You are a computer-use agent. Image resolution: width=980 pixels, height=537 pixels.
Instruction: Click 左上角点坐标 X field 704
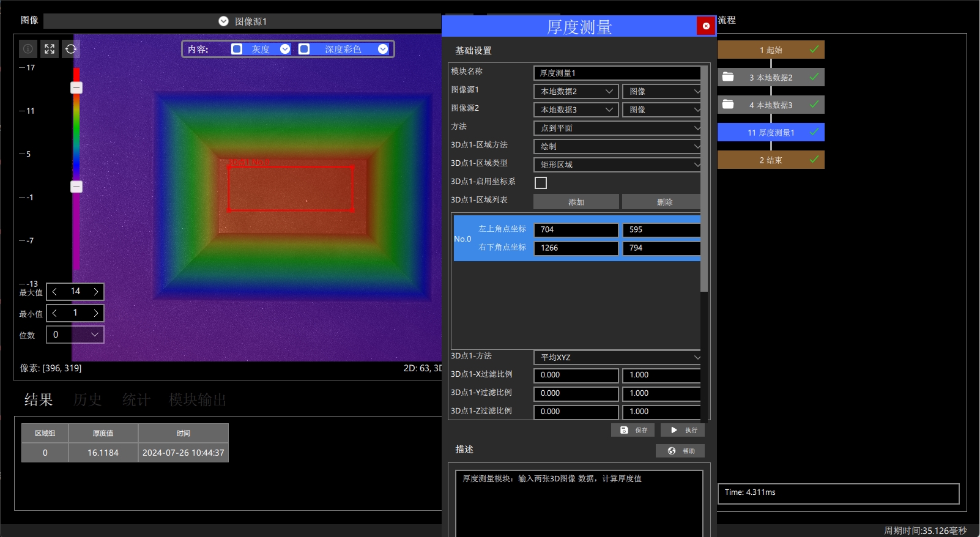coord(576,230)
